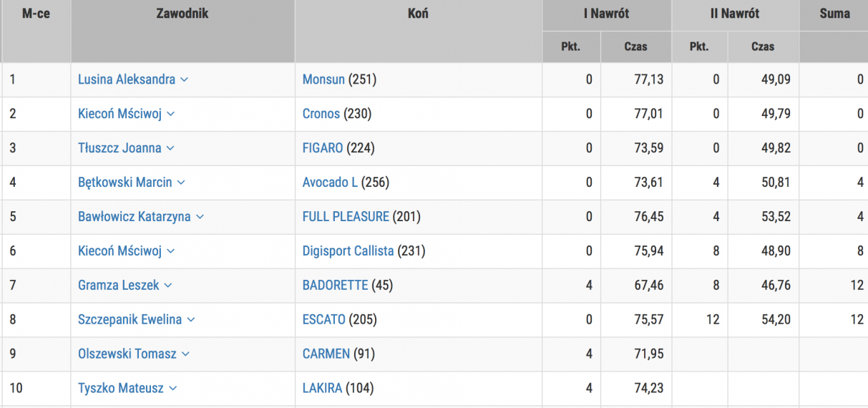
Task: Open dropdown arrow beside Gramza Leszek
Action: (x=168, y=286)
